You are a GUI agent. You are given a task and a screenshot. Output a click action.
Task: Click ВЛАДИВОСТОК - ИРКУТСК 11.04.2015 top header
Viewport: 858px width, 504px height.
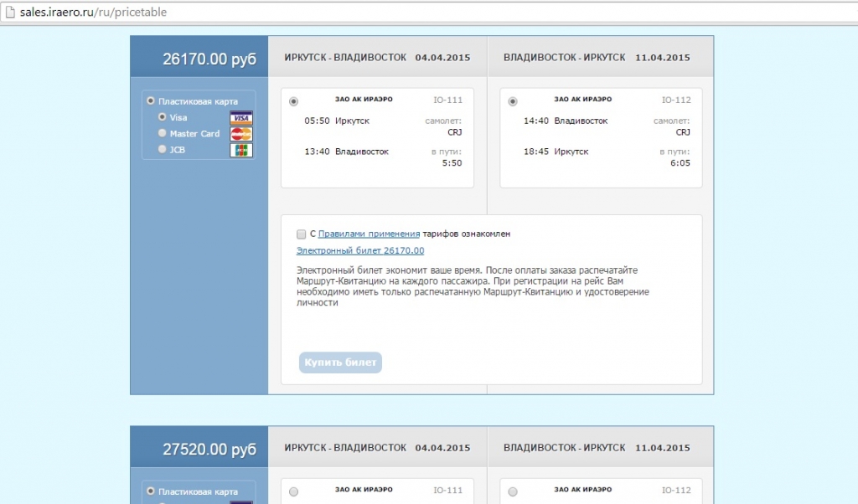point(597,58)
